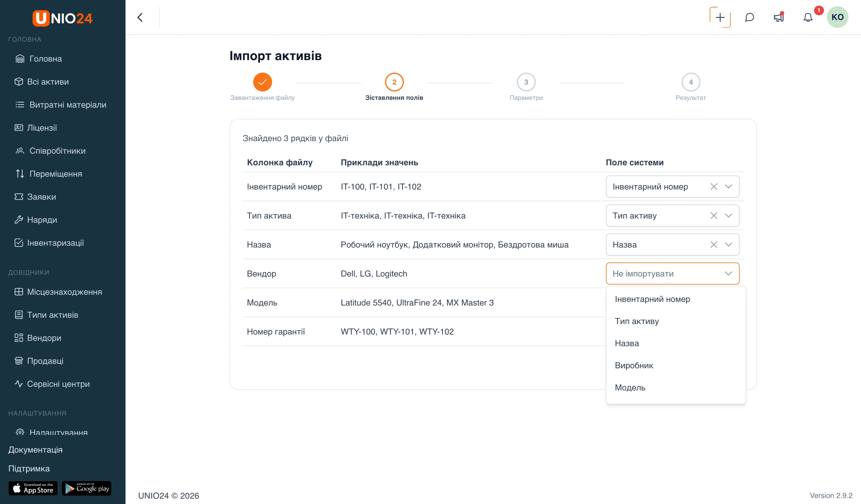The width and height of the screenshot is (861, 504).
Task: Open the KO user avatar menu
Action: click(x=837, y=17)
